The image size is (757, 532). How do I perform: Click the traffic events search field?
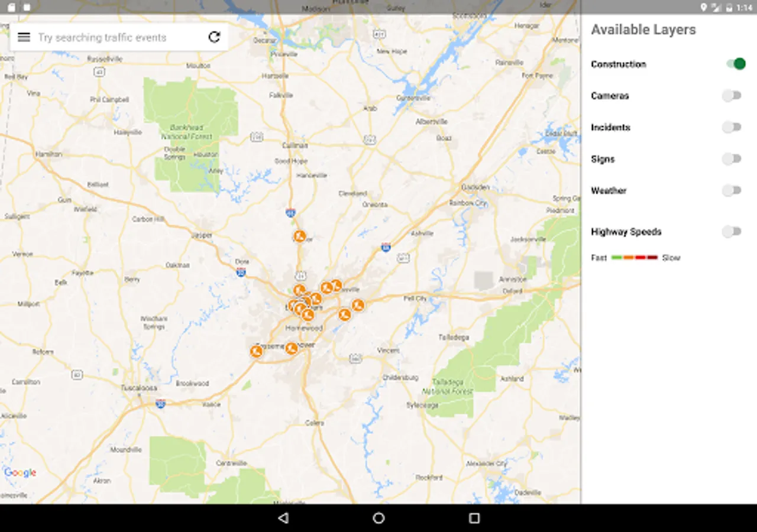pyautogui.click(x=118, y=37)
